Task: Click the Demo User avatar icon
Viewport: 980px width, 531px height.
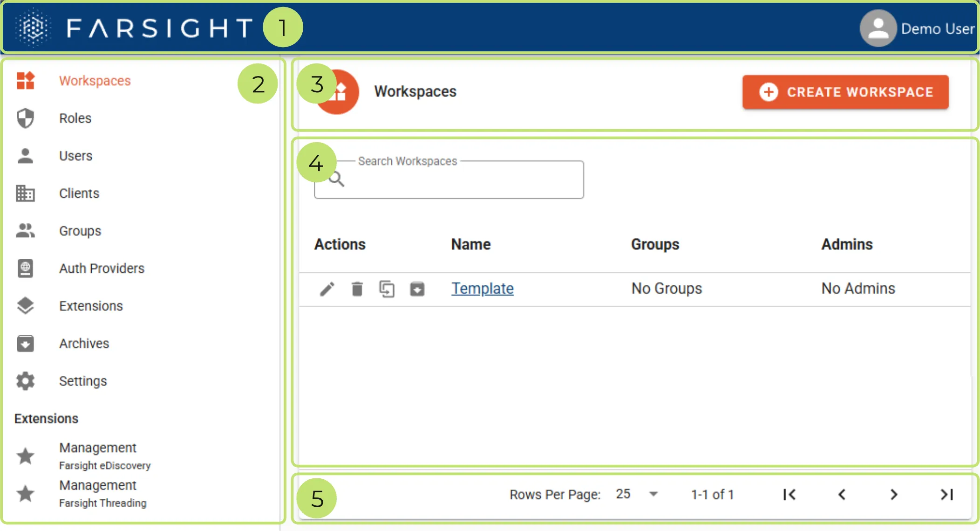Action: [x=878, y=28]
